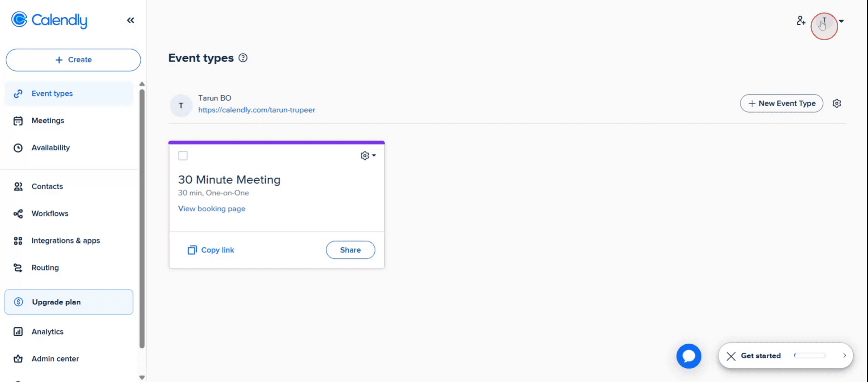This screenshot has width=868, height=382.
Task: Click the Event types help question mark
Action: click(243, 58)
